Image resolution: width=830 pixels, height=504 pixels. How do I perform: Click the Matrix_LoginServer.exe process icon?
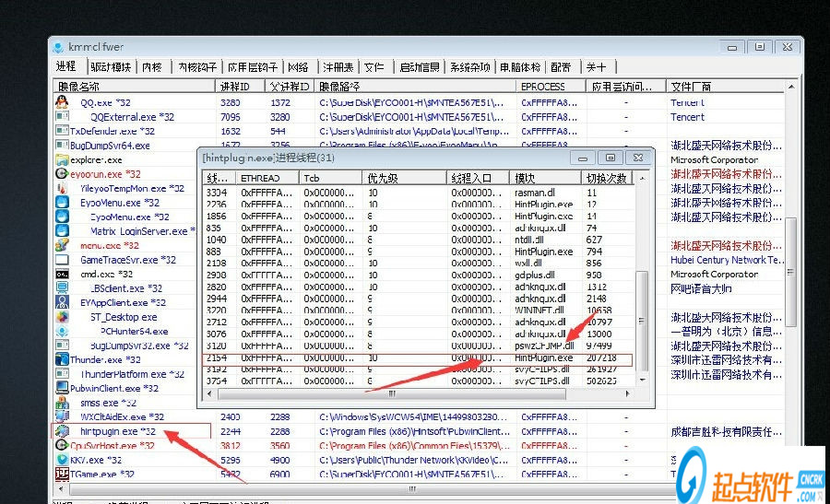click(62, 230)
